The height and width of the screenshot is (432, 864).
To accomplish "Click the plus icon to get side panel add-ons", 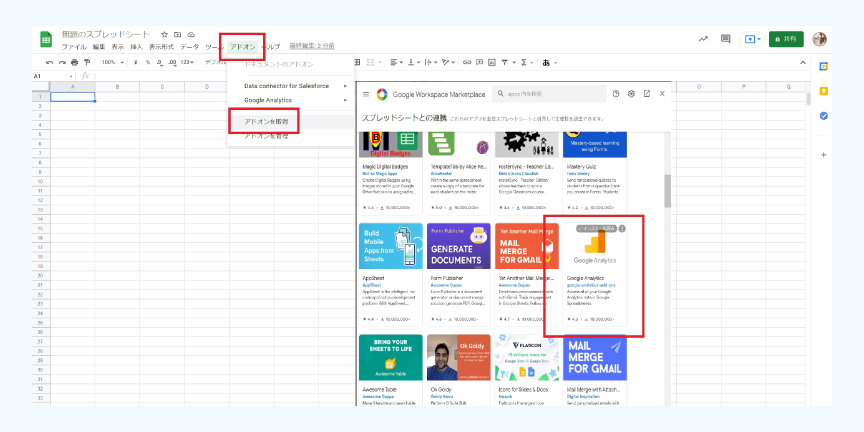I will (x=824, y=155).
